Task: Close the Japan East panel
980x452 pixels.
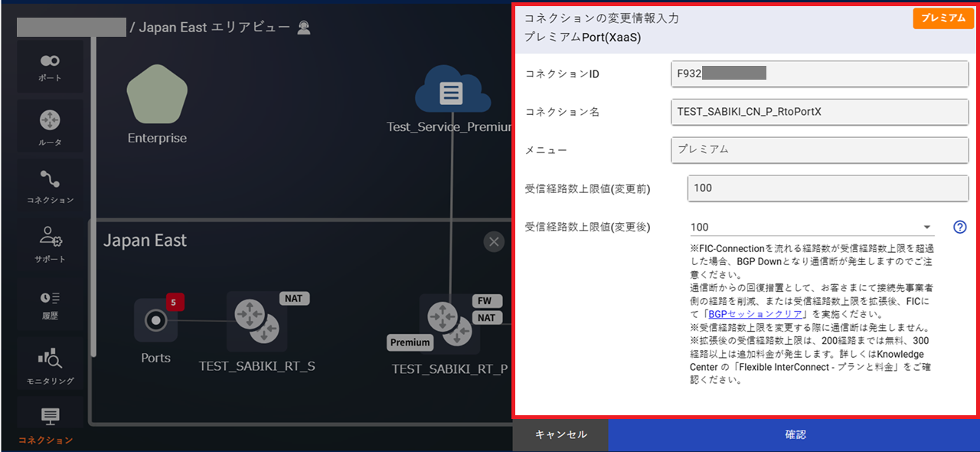Action: coord(494,242)
